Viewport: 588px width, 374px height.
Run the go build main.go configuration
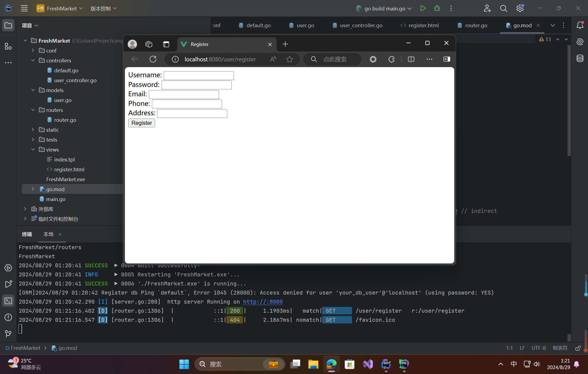point(423,8)
